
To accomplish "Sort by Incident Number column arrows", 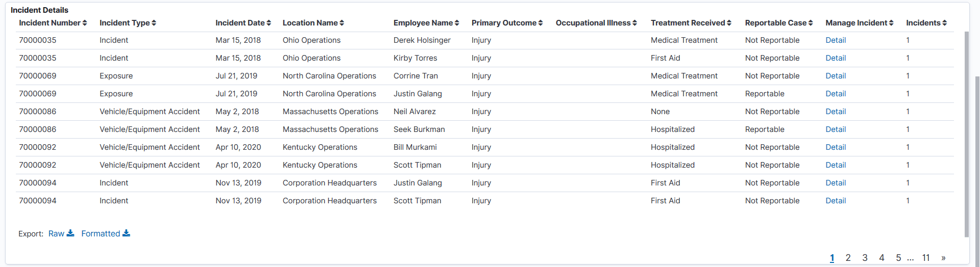I will coord(85,23).
